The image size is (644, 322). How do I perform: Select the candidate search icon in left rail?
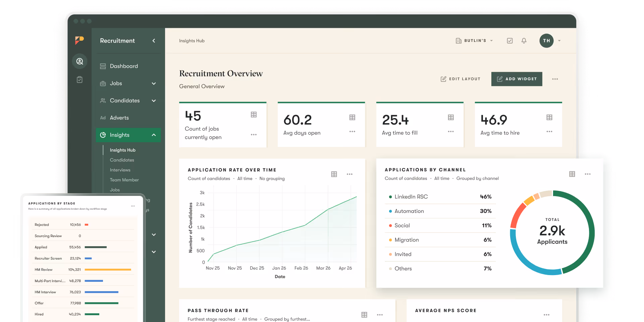pyautogui.click(x=80, y=61)
